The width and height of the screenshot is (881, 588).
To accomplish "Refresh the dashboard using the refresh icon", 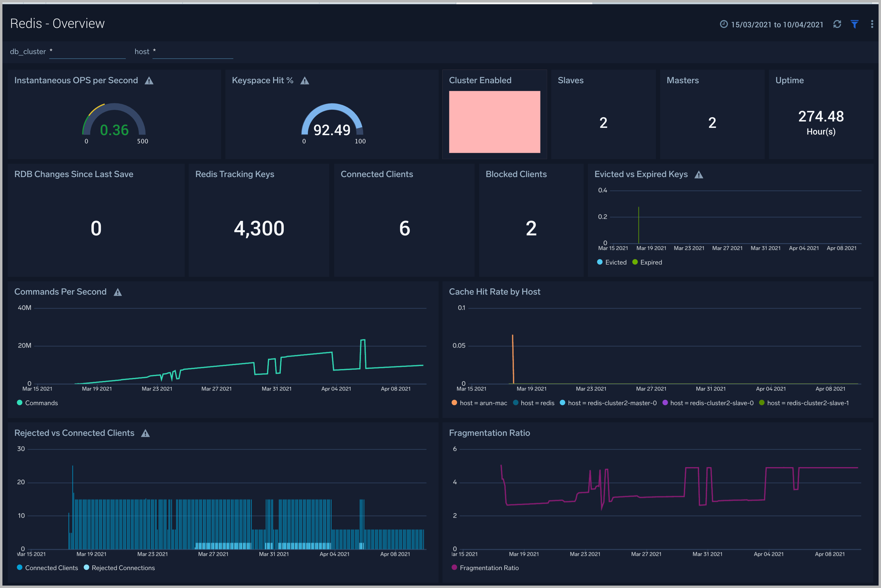I will click(x=837, y=24).
